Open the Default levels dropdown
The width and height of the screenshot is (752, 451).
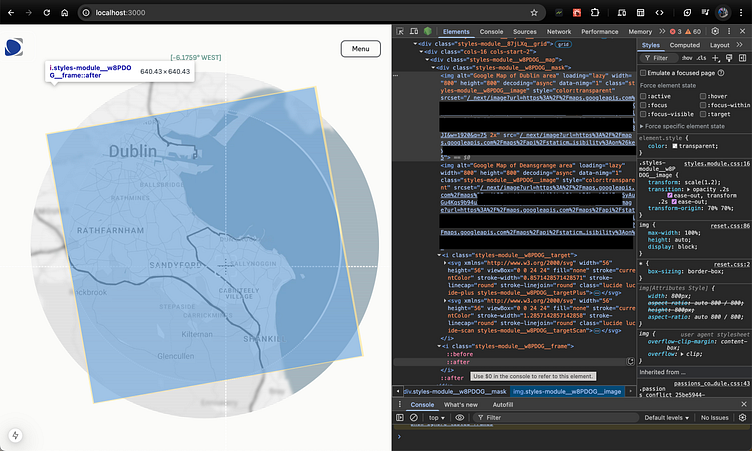click(x=668, y=417)
